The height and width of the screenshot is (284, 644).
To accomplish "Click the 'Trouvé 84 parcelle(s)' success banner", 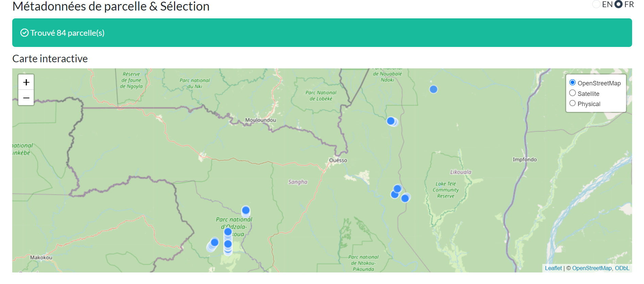I will (x=322, y=33).
